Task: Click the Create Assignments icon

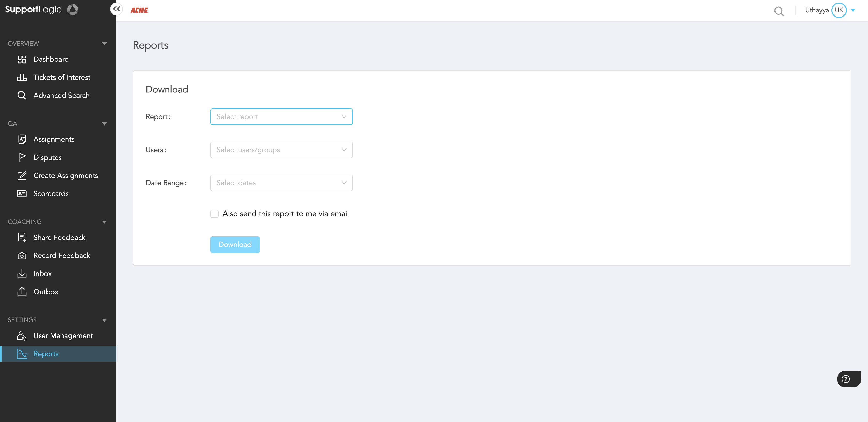Action: pyautogui.click(x=22, y=175)
